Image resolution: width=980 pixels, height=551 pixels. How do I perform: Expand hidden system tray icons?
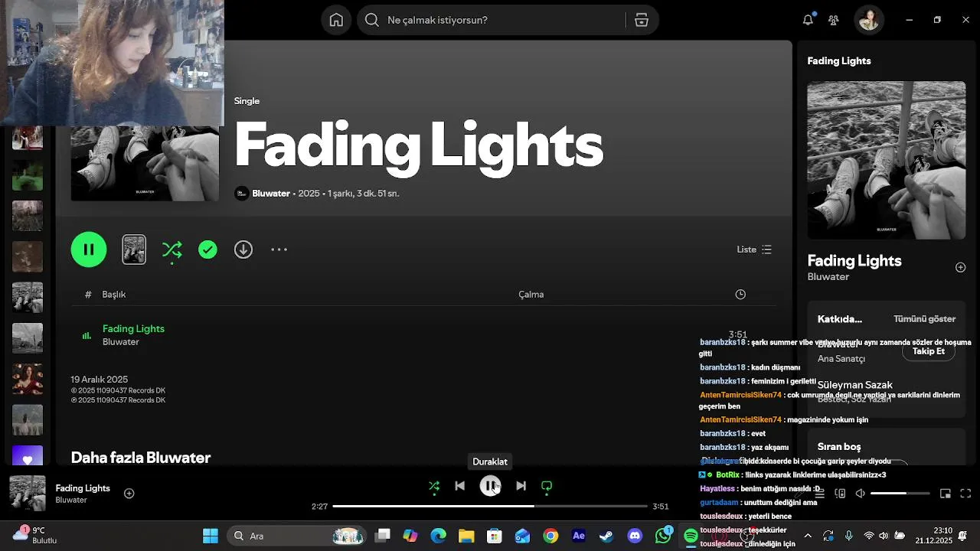pos(808,536)
